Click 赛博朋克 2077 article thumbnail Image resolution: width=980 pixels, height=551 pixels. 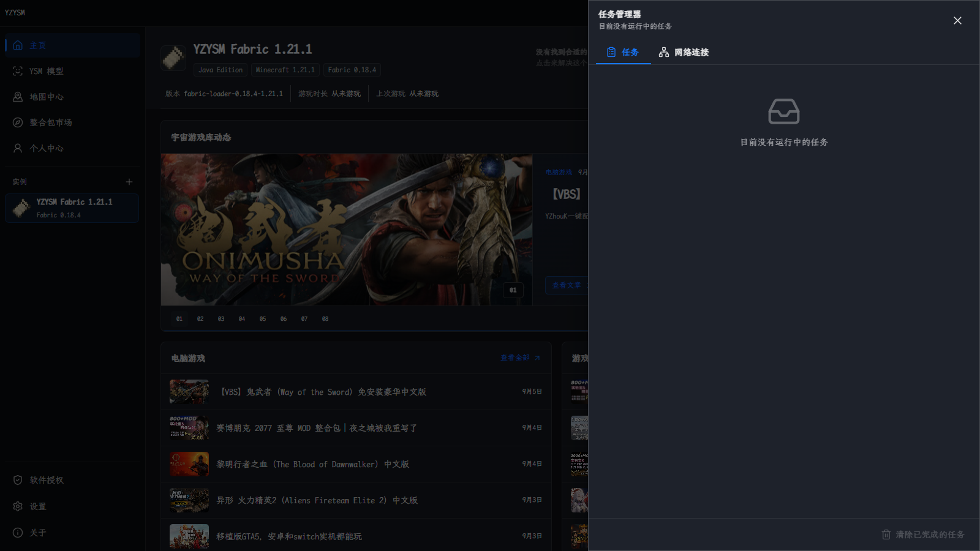(x=189, y=428)
